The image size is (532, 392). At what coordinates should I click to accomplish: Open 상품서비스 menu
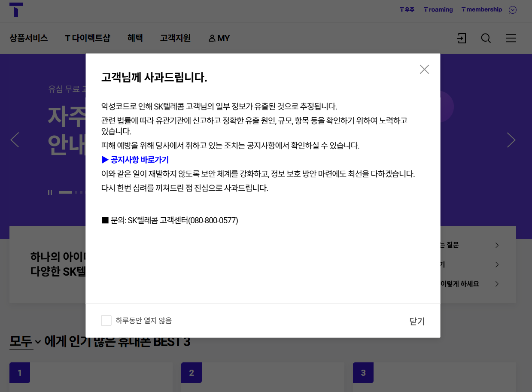(x=29, y=38)
